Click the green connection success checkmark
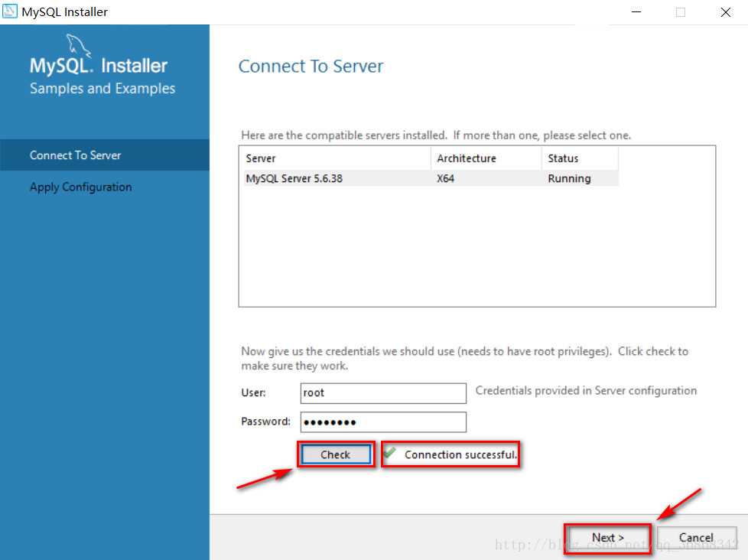The height and width of the screenshot is (560, 748). 390,451
